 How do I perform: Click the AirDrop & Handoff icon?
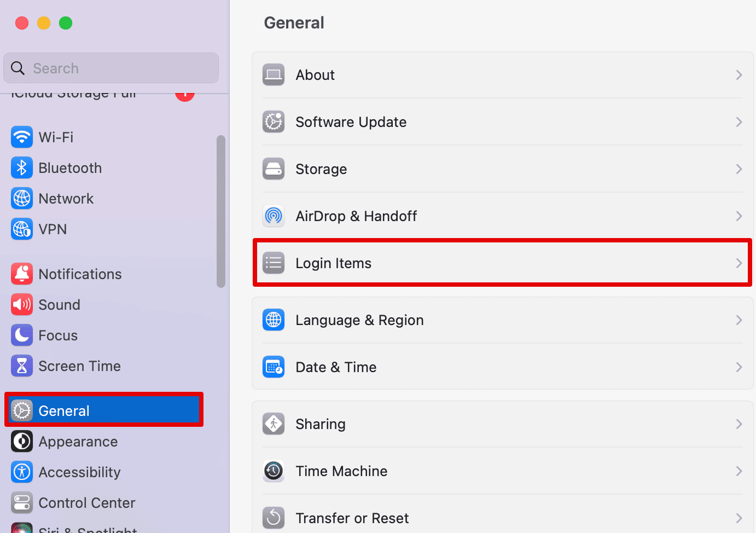pos(274,216)
